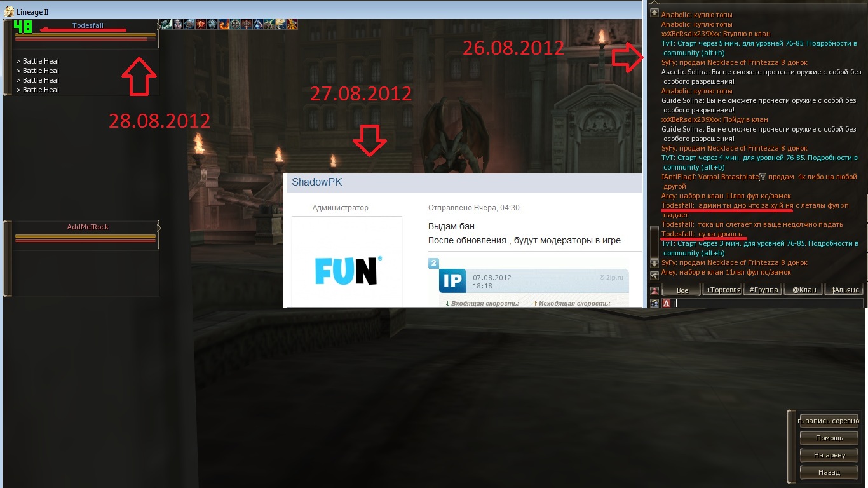This screenshot has height=488, width=868.
Task: Select the golden wing buff icon
Action: (x=280, y=25)
